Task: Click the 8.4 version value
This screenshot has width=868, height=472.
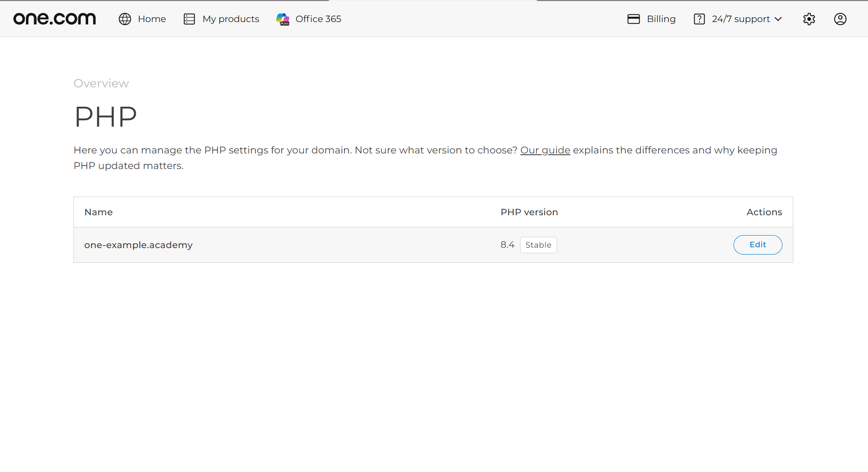Action: [x=507, y=245]
